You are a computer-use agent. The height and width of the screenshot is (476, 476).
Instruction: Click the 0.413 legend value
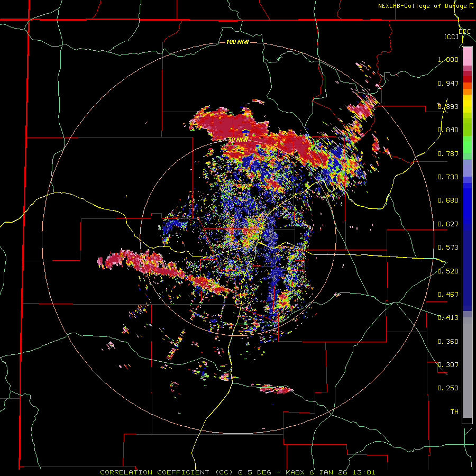pyautogui.click(x=448, y=318)
